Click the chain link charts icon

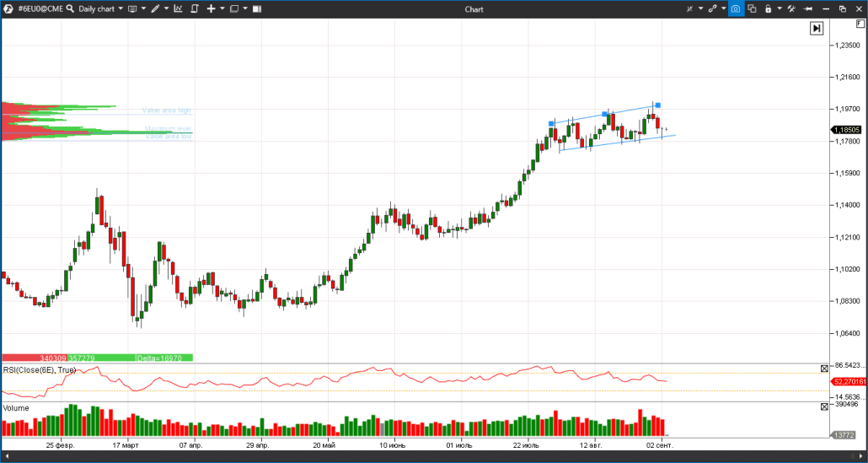click(712, 9)
